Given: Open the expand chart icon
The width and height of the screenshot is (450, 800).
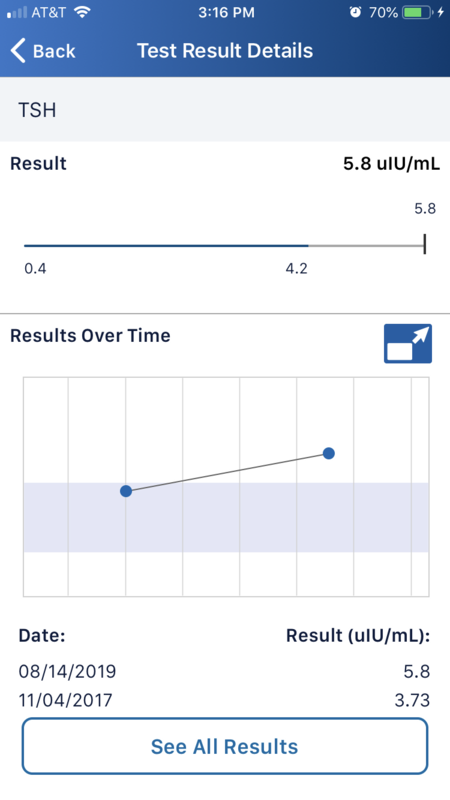Looking at the screenshot, I should (408, 343).
